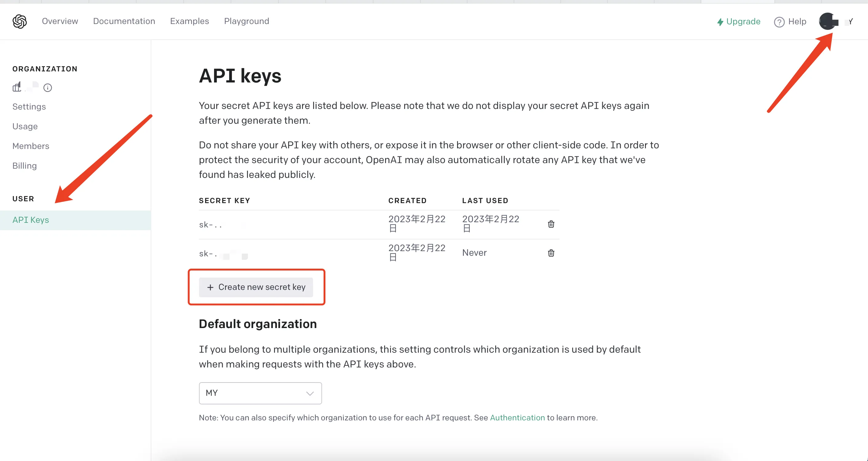Select Members in the sidebar
Screen dimensions: 868x461
coord(31,146)
